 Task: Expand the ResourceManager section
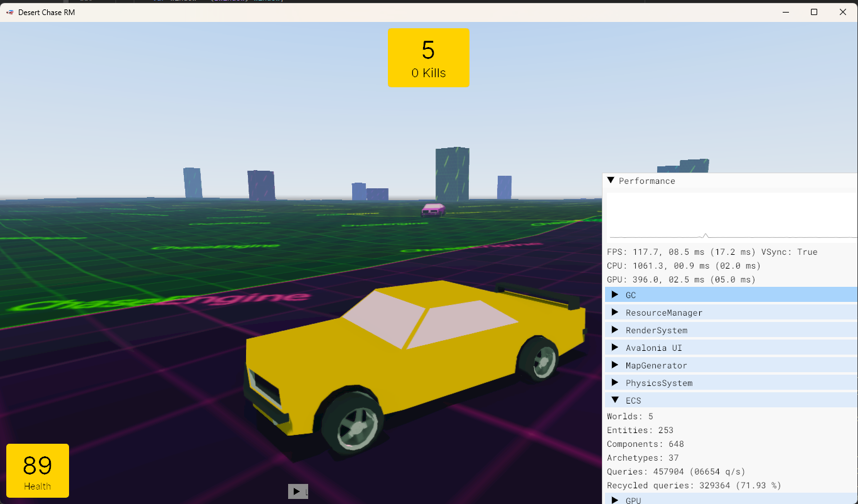tap(615, 312)
